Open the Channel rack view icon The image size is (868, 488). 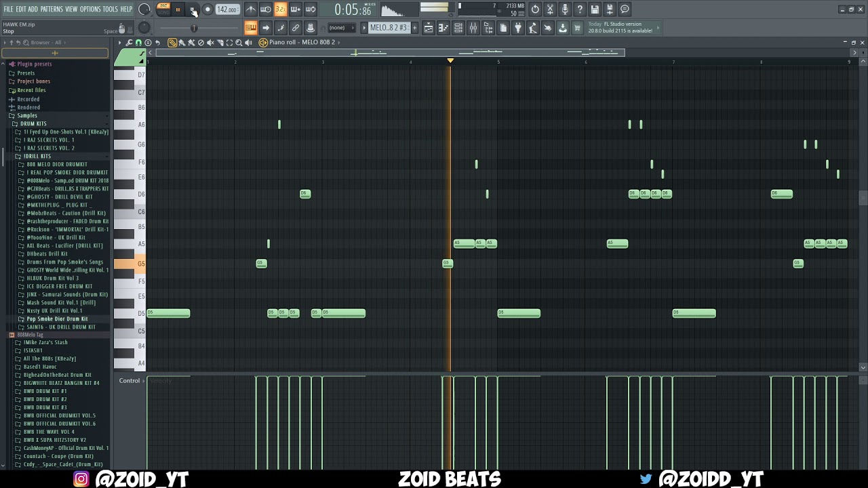click(x=458, y=28)
